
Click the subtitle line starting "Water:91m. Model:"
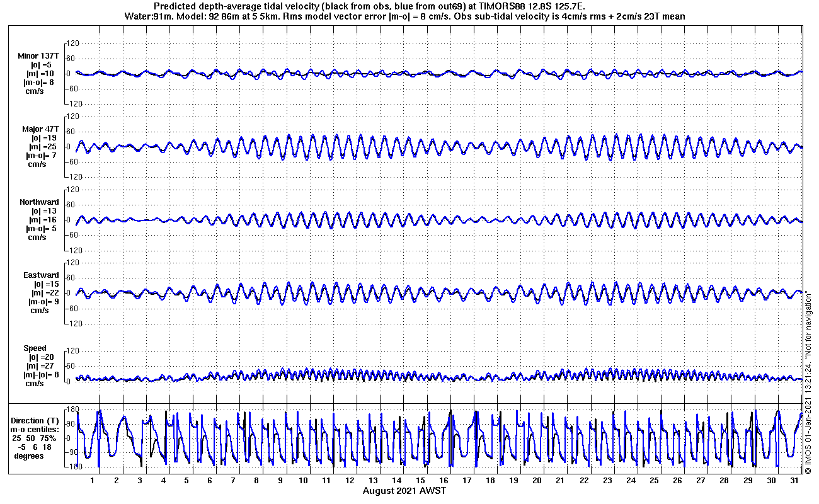pos(404,16)
